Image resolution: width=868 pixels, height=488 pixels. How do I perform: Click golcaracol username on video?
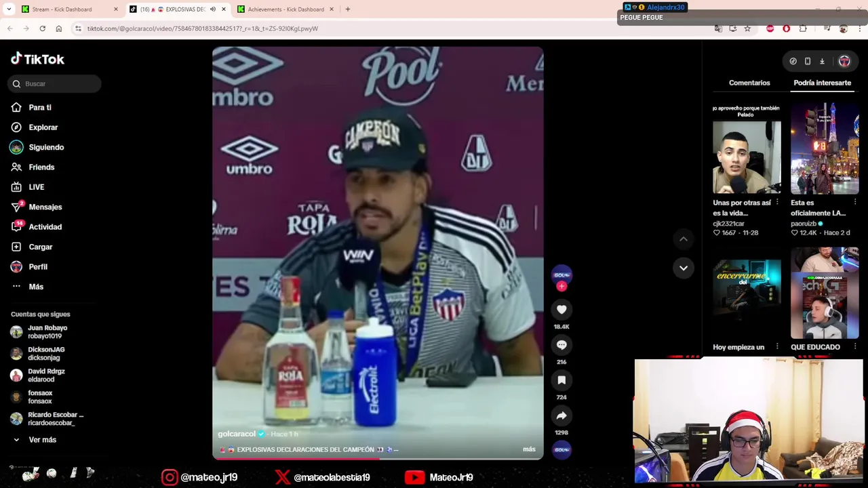237,434
